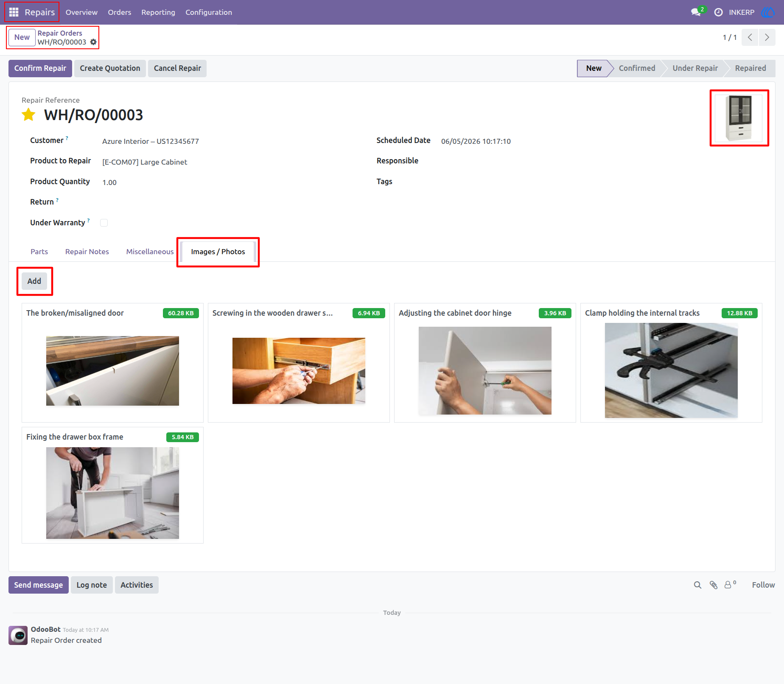Click the Cancel Repair button

point(177,68)
